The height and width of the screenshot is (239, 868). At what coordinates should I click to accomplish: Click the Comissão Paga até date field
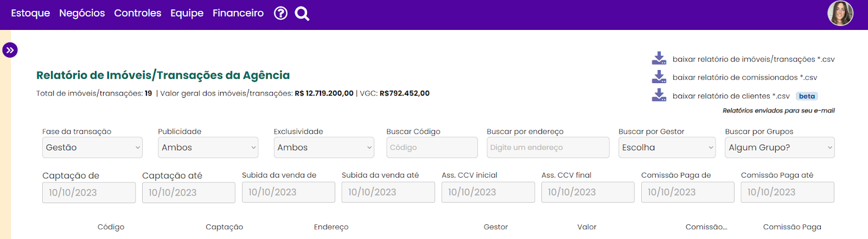pyautogui.click(x=788, y=192)
